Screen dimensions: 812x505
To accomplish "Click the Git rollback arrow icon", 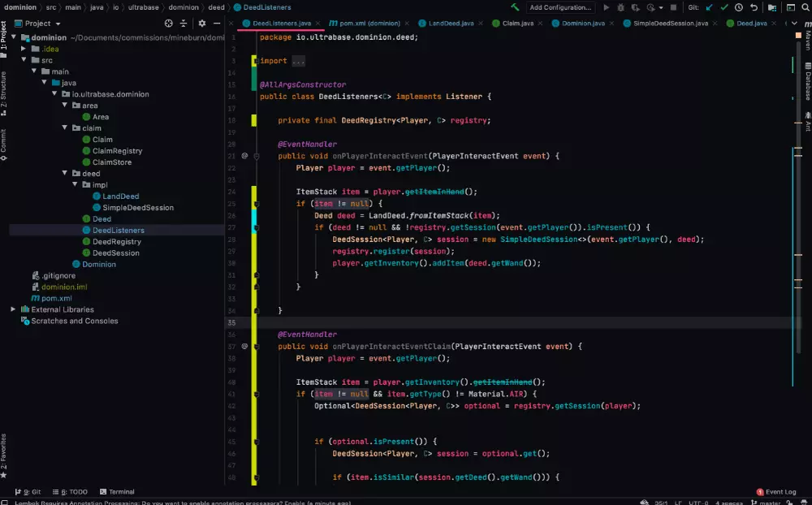I will coord(754,7).
